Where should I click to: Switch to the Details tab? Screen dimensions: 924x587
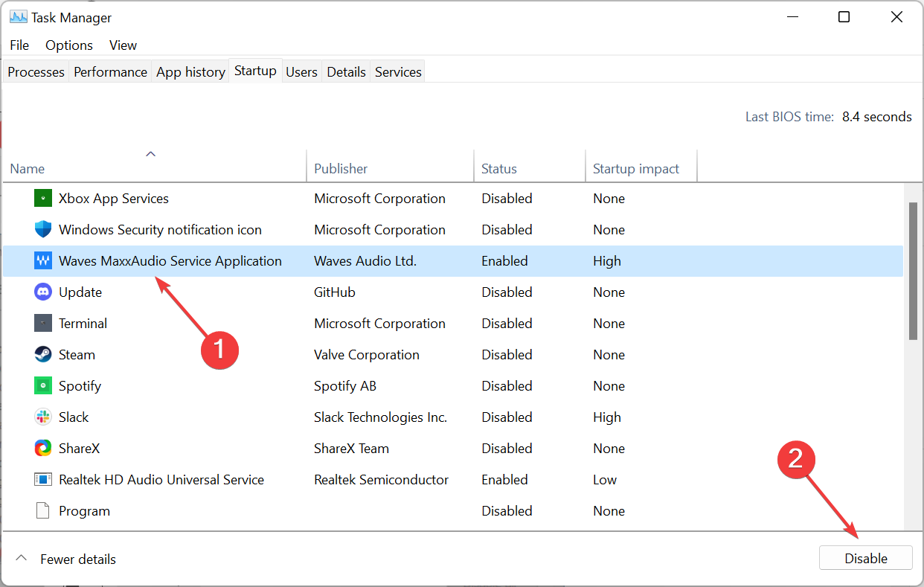tap(346, 72)
